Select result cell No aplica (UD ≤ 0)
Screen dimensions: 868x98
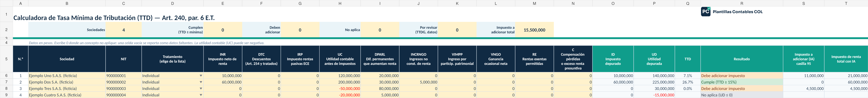tap(742, 95)
